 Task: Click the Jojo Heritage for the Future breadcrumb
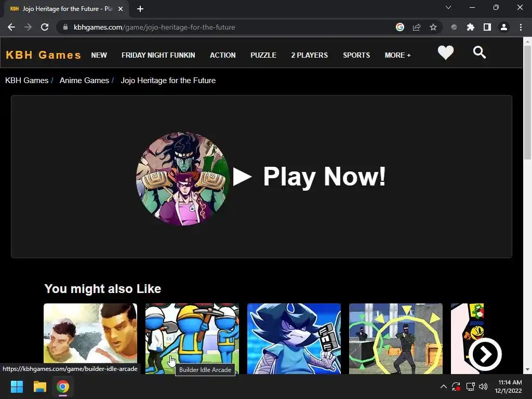coord(168,81)
